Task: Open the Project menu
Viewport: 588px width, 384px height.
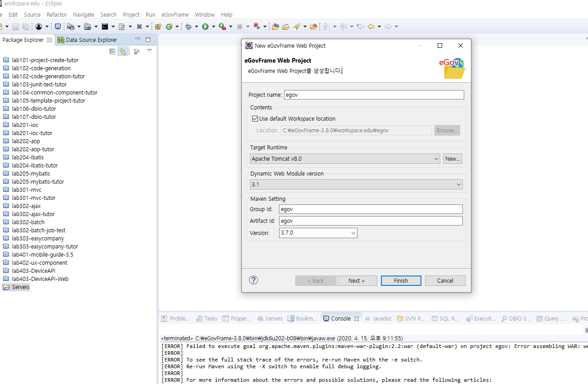Action: pos(131,14)
